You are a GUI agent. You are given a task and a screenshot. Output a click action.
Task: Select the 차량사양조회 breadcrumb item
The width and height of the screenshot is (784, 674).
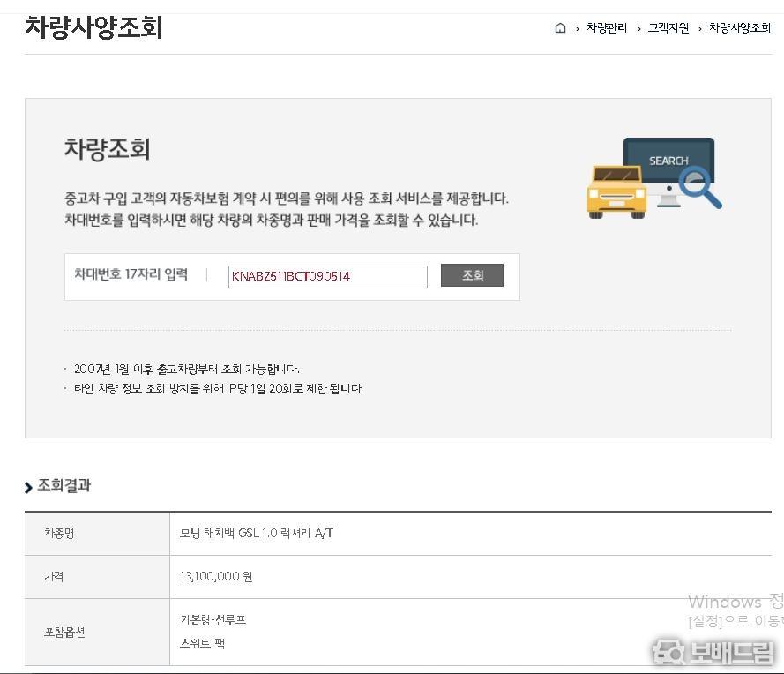pos(739,28)
